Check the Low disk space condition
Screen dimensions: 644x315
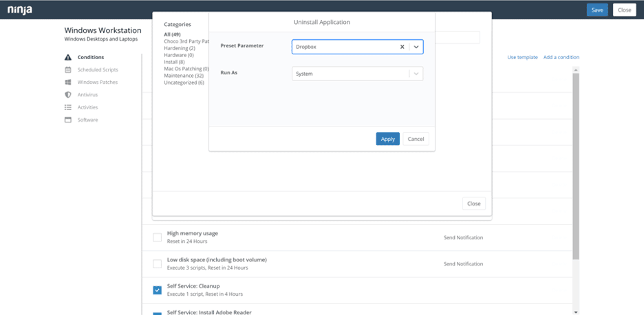coord(157,263)
